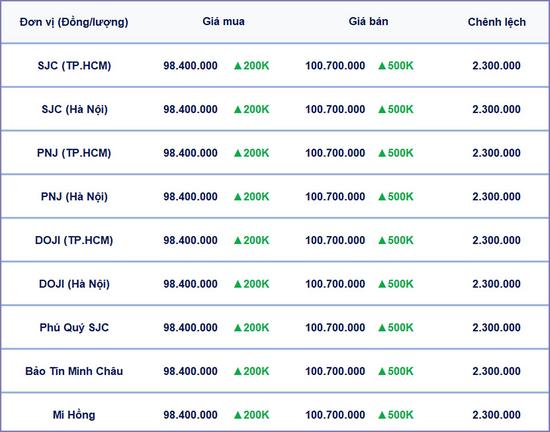
Task: Click Bảo Tín Minh Châu green 200K increase
Action: pyautogui.click(x=251, y=371)
